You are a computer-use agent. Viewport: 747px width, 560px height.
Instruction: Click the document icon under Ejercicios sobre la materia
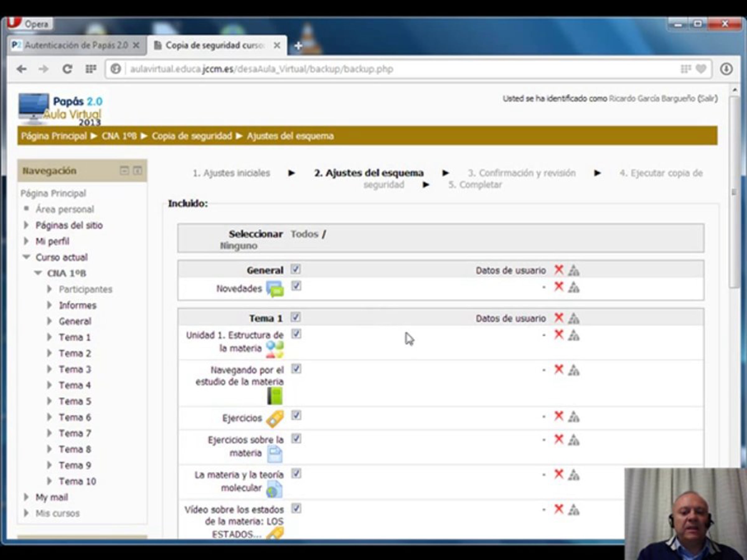(275, 454)
